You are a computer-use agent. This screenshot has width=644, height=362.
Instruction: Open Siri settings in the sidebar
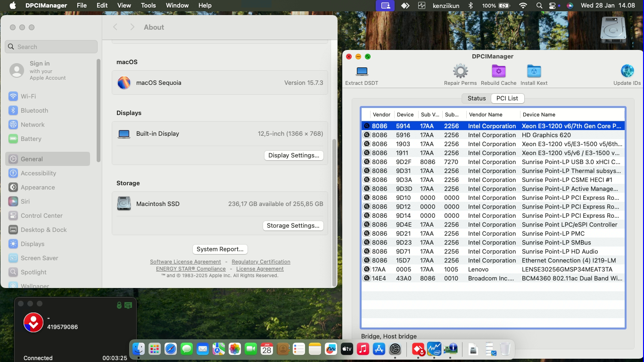(x=48, y=201)
